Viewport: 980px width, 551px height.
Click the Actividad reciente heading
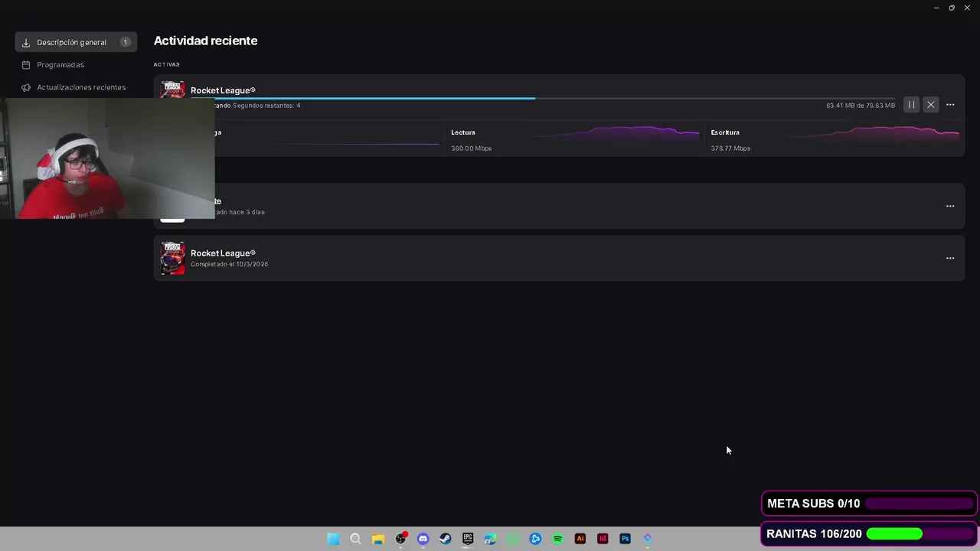click(205, 41)
